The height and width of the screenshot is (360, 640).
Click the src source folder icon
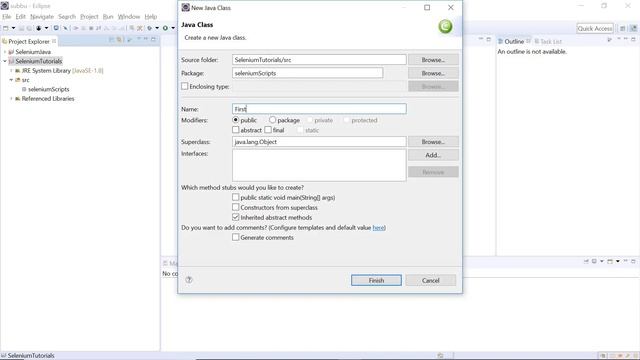[x=18, y=80]
